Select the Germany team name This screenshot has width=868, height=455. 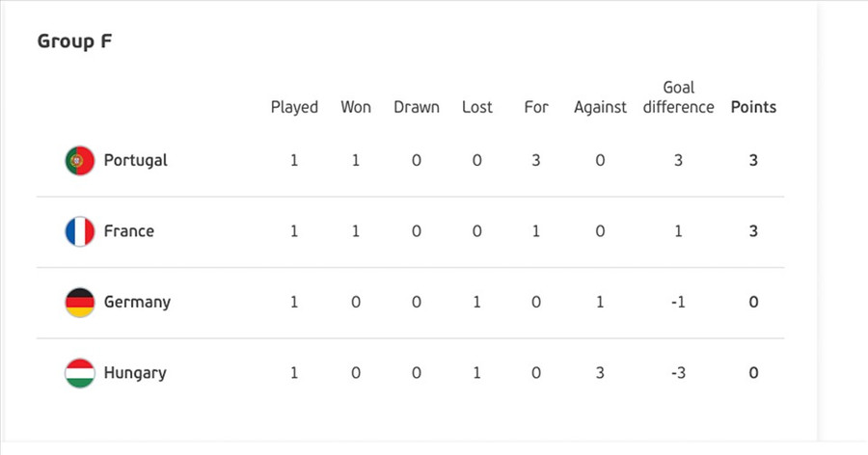pyautogui.click(x=137, y=302)
